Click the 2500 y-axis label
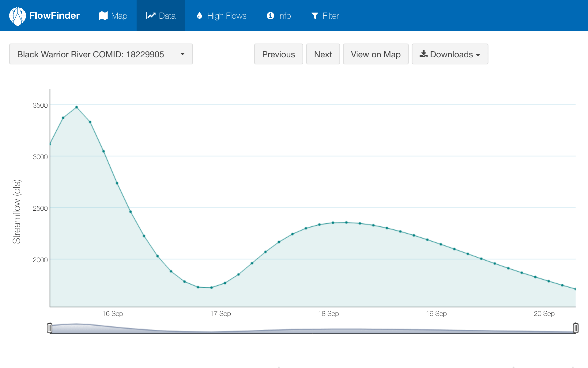Viewport: 588px width, 368px height. coord(40,208)
